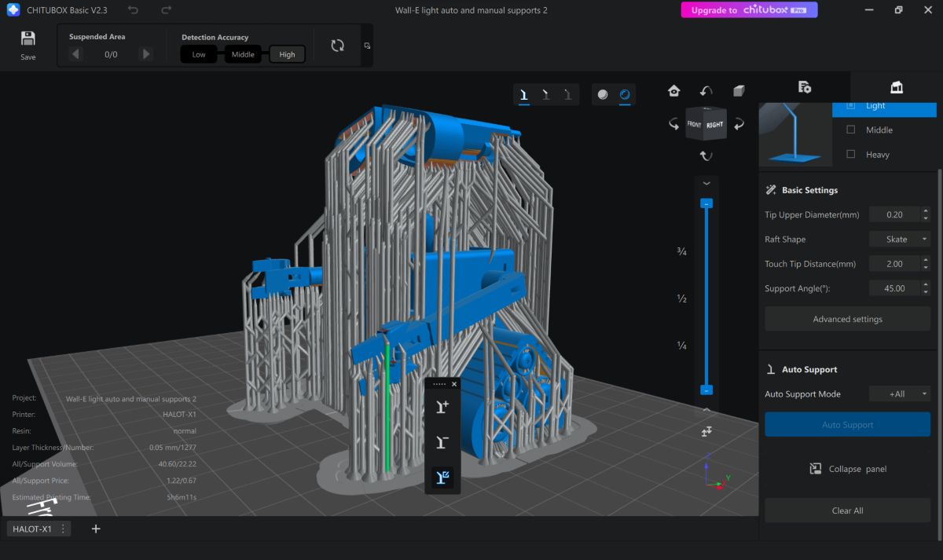Image resolution: width=943 pixels, height=560 pixels.
Task: Click the refresh detection icon
Action: coord(337,46)
